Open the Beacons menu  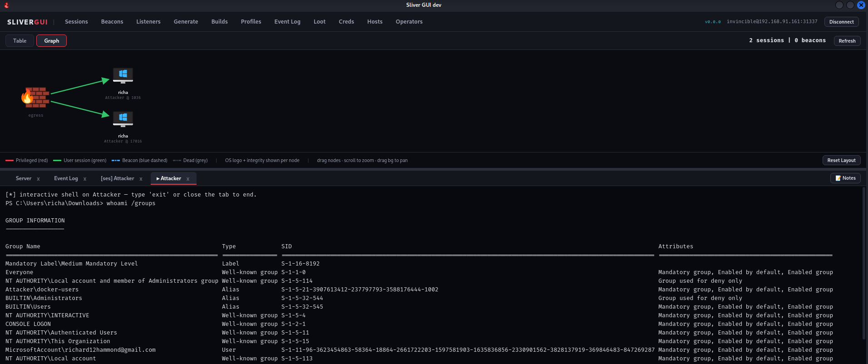point(112,22)
